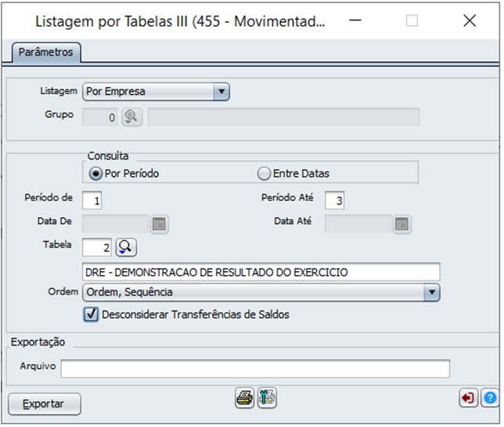Click the Grupo lookup magnifier icon
Image resolution: width=504 pixels, height=427 pixels.
pyautogui.click(x=130, y=117)
